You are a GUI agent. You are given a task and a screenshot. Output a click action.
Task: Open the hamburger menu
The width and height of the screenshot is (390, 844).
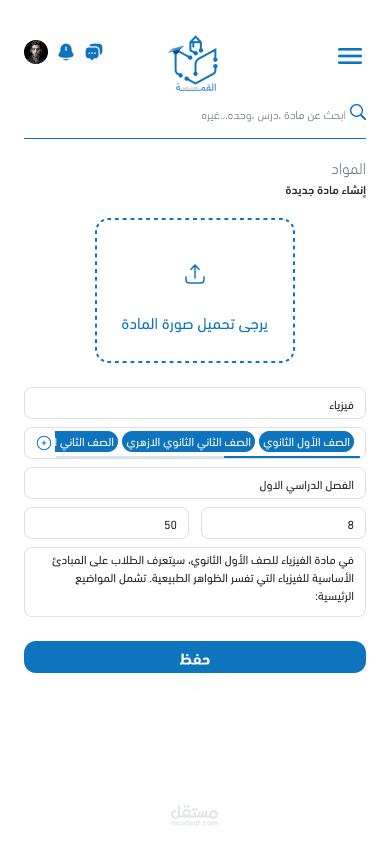tap(350, 56)
